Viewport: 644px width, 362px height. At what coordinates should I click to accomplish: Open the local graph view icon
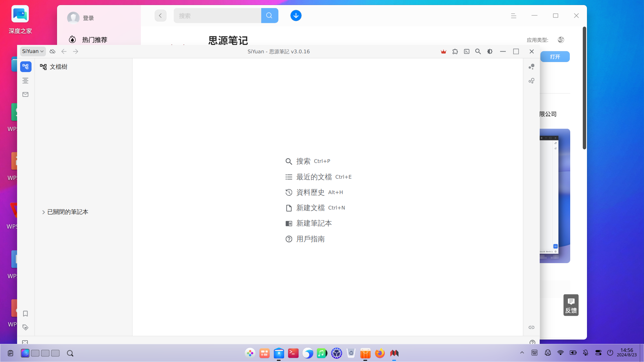(532, 81)
